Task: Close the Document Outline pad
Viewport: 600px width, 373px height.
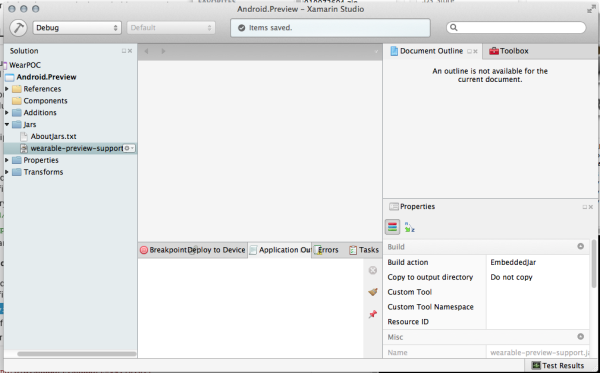Action: tap(476, 51)
